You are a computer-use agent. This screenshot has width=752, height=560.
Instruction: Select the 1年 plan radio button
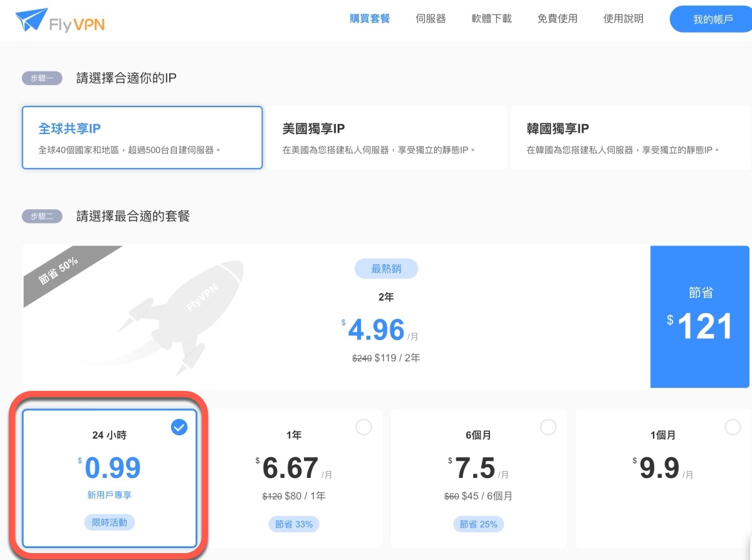click(x=363, y=427)
